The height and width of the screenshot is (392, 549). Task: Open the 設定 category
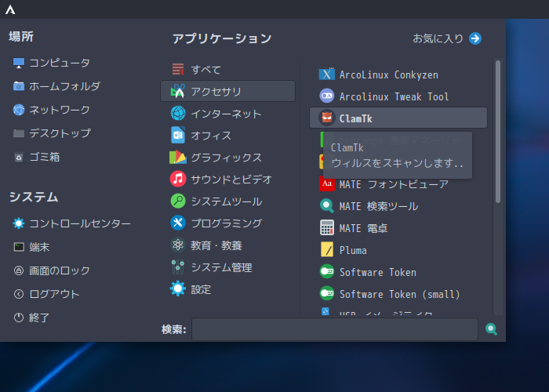[227, 289]
